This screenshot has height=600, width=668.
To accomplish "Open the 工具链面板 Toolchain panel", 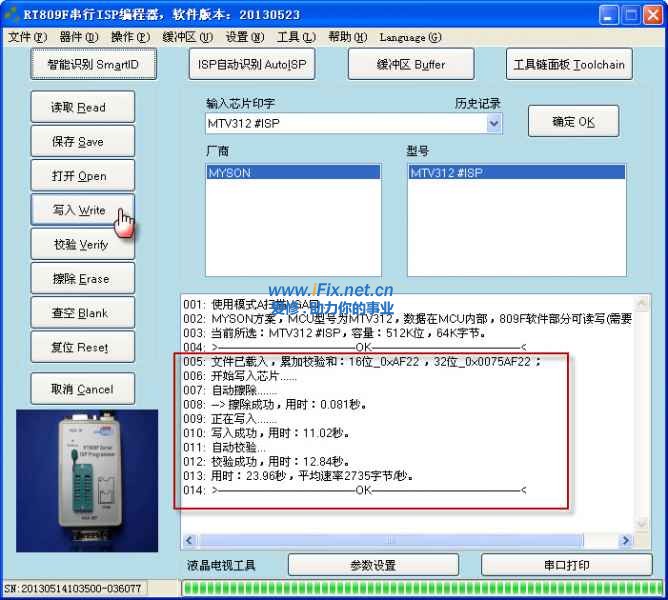I will (x=569, y=65).
